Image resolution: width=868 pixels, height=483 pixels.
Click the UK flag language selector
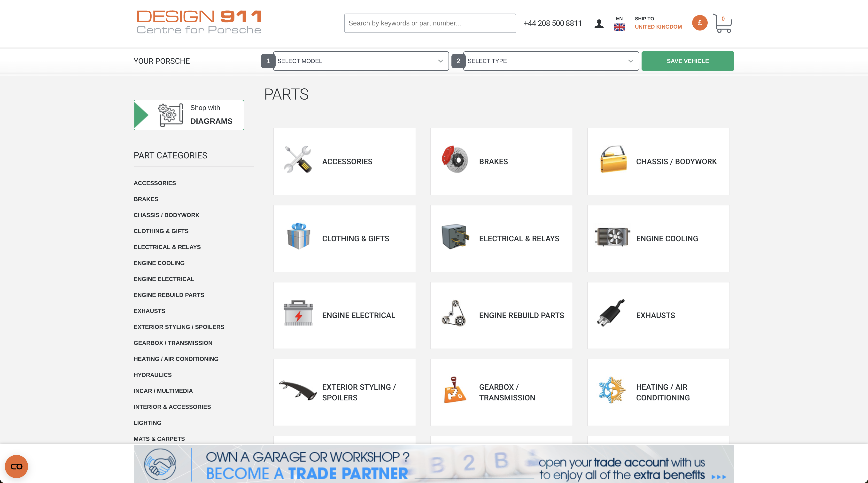tap(619, 27)
